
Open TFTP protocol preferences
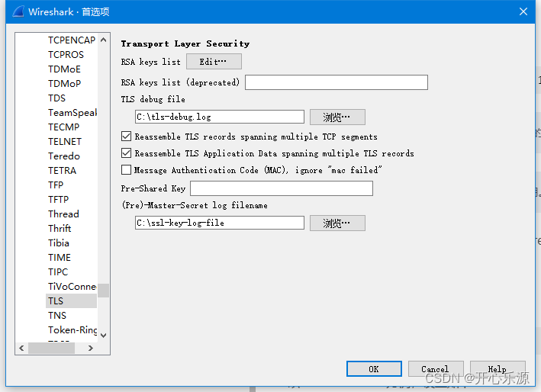tap(59, 200)
